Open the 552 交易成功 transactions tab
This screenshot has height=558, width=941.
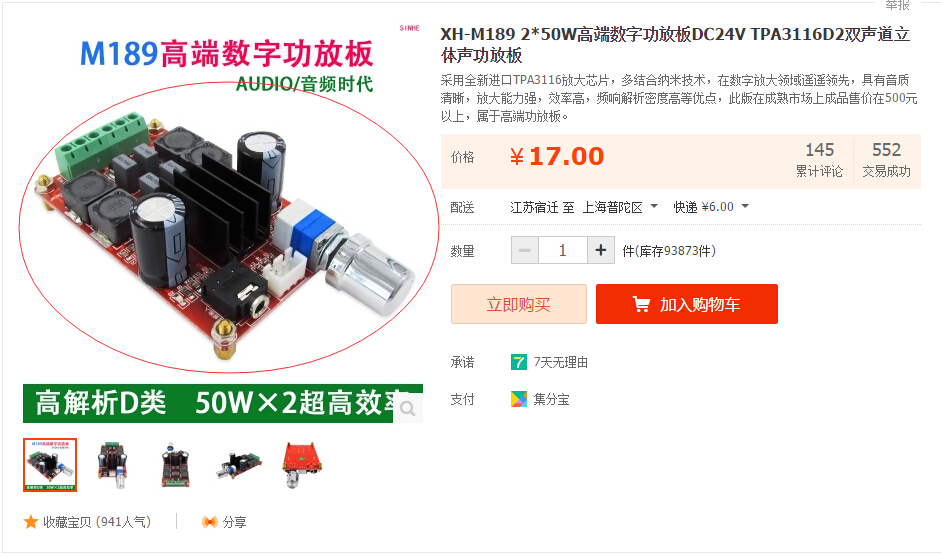pyautogui.click(x=886, y=160)
